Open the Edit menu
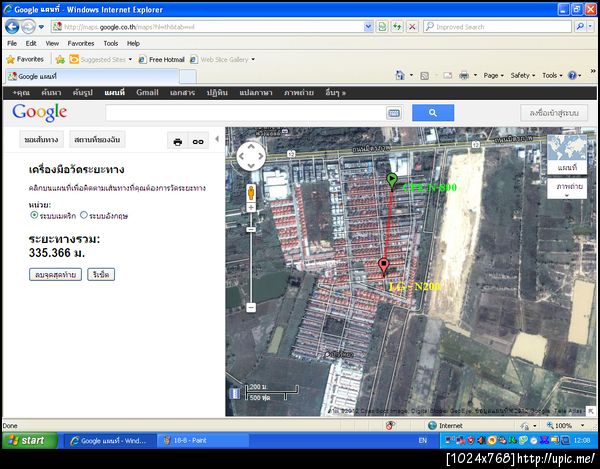The image size is (600, 469). [x=31, y=43]
